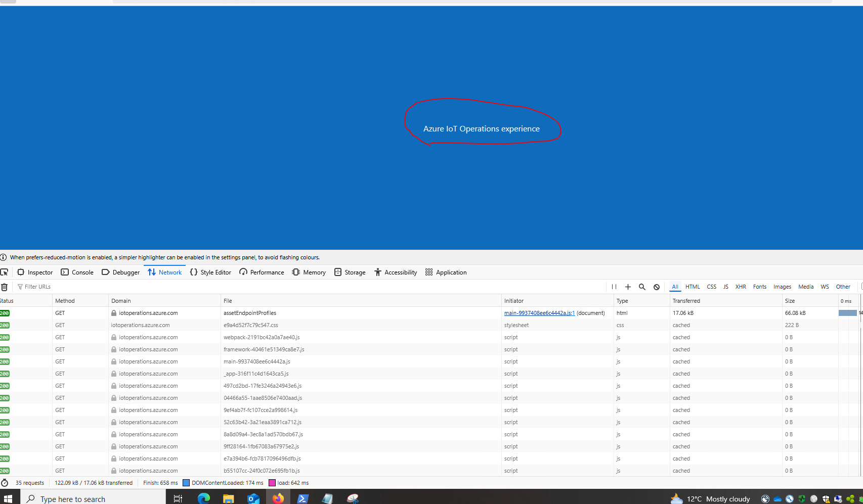
Task: Launch Microsoft Edge from the taskbar
Action: point(203,498)
